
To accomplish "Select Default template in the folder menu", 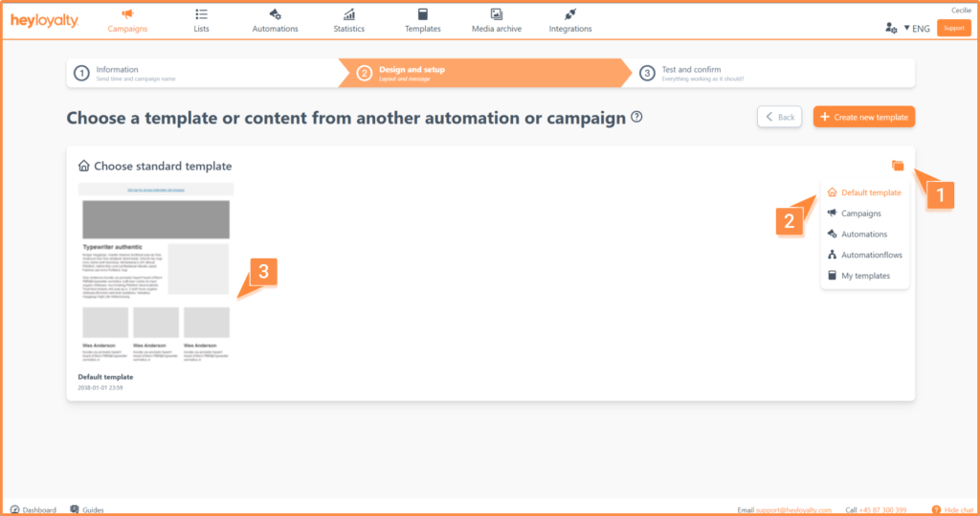I will pyautogui.click(x=870, y=192).
